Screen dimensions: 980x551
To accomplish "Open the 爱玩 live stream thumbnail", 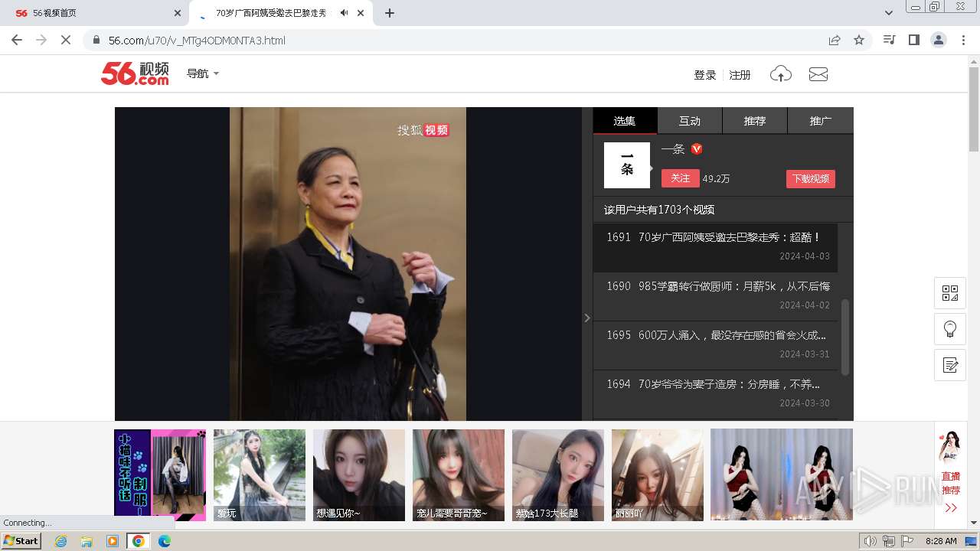I will pos(260,475).
